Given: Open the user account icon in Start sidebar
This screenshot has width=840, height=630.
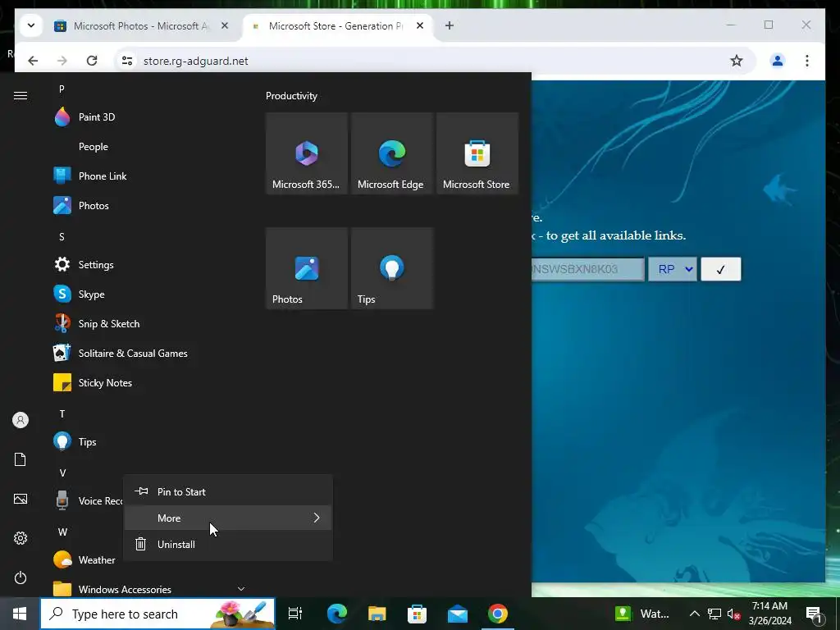Looking at the screenshot, I should 21,420.
